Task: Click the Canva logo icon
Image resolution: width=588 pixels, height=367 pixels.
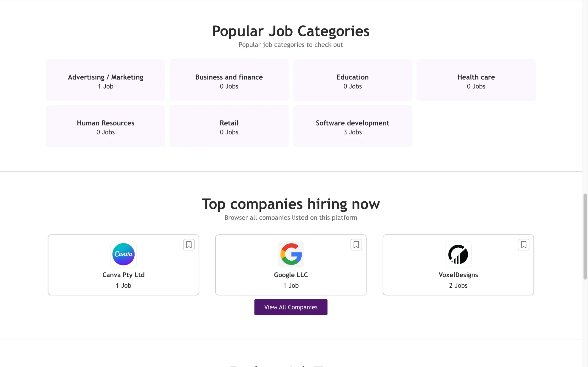Action: pos(123,254)
